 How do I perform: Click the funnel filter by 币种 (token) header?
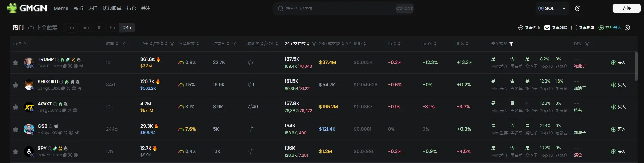pos(26,44)
